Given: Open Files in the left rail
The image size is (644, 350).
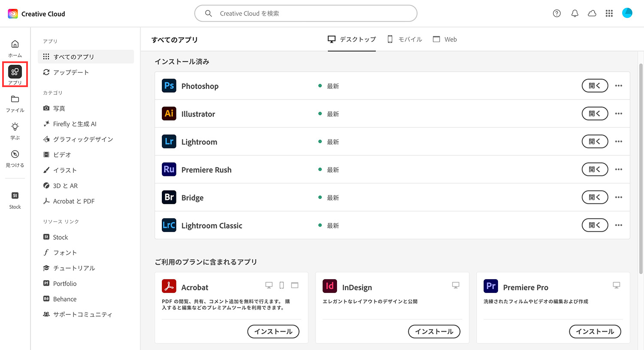Looking at the screenshot, I should [15, 103].
